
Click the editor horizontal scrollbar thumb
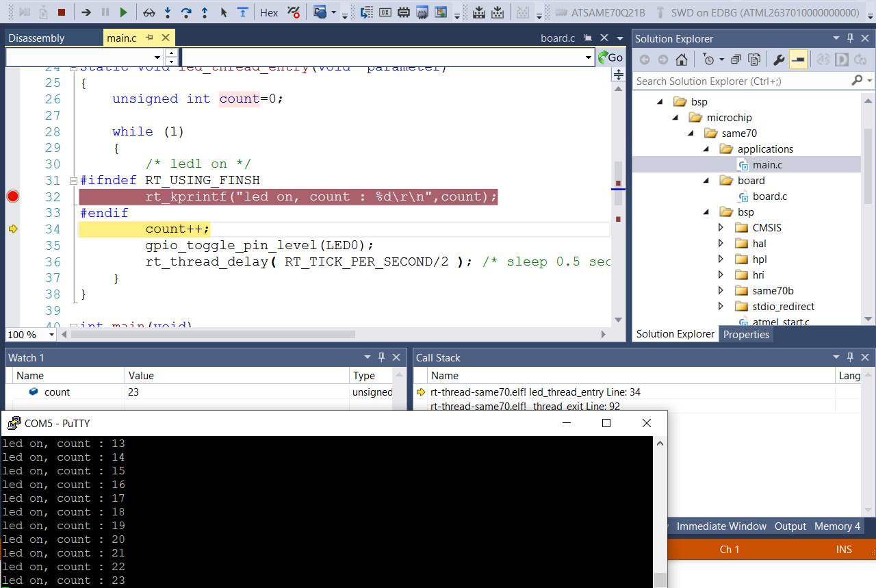point(212,335)
